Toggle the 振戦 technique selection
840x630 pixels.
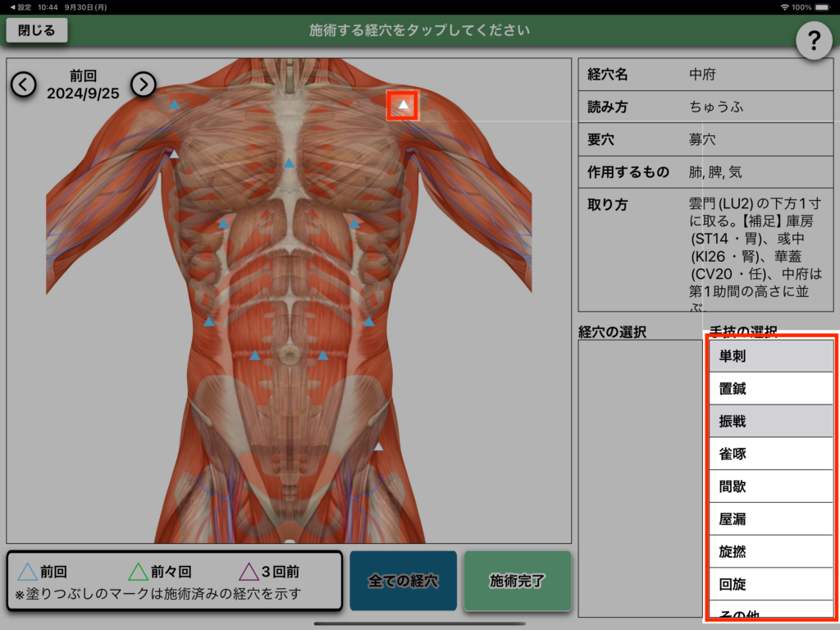click(x=770, y=421)
